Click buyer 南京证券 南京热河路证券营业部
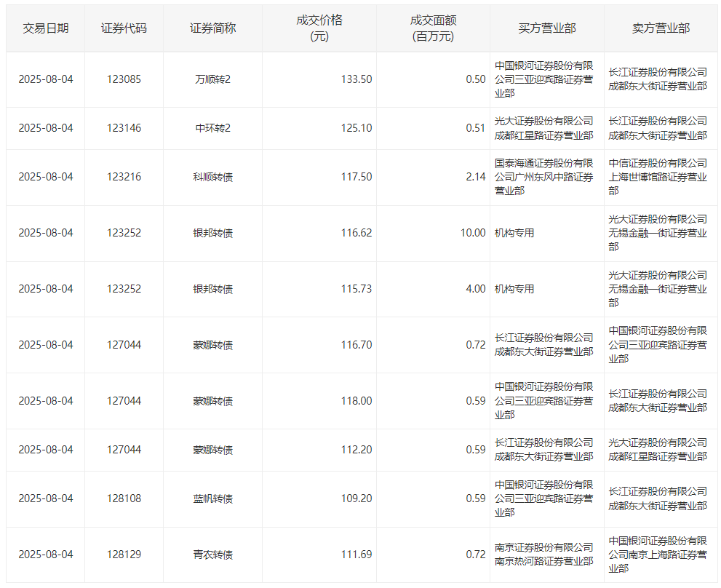721x588 pixels. coord(544,555)
